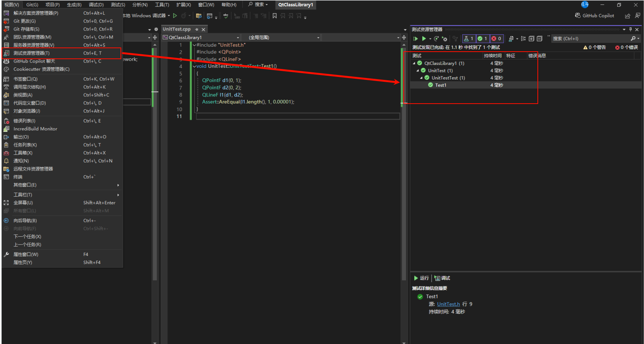The width and height of the screenshot is (644, 344).
Task: Expand Toolbars submenu
Action: (62, 195)
